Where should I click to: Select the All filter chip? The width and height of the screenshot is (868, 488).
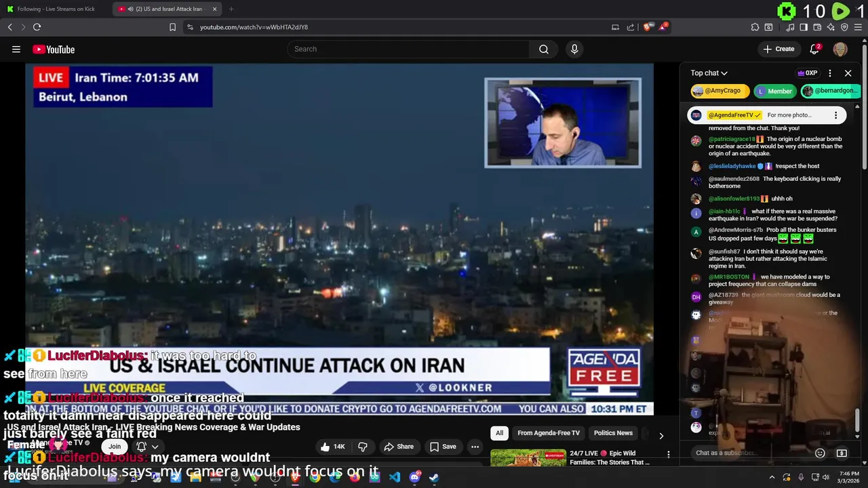click(499, 433)
